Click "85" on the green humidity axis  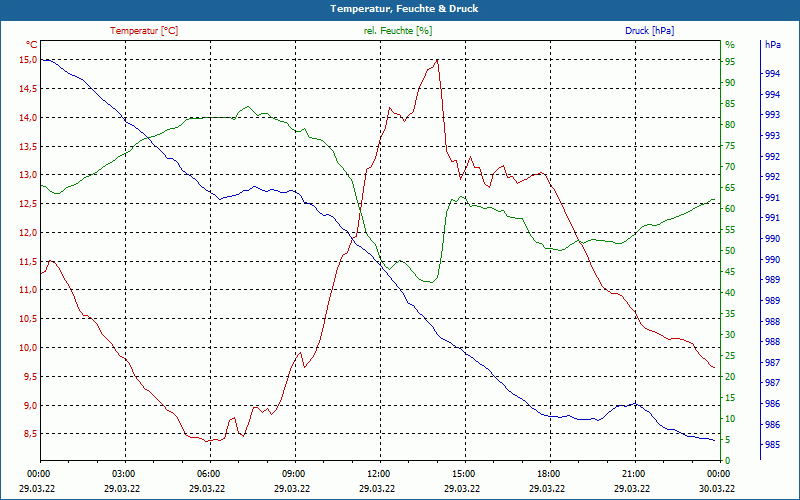[730, 104]
